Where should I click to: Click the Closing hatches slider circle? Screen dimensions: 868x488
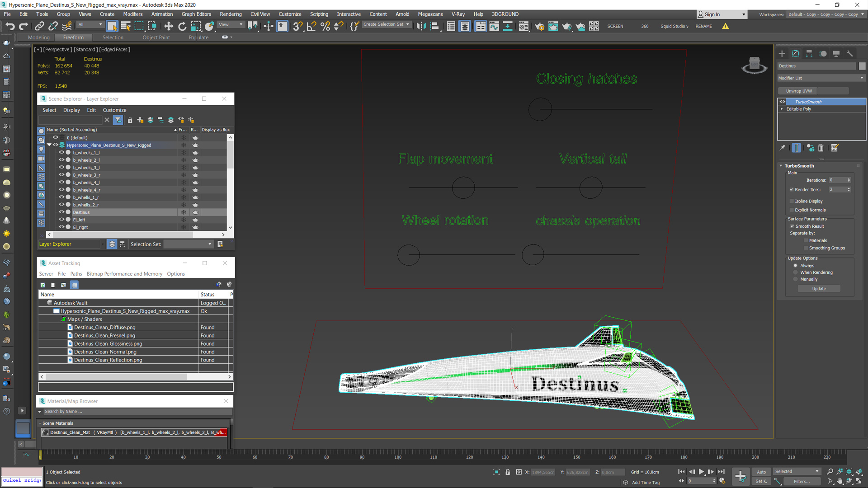pyautogui.click(x=540, y=109)
